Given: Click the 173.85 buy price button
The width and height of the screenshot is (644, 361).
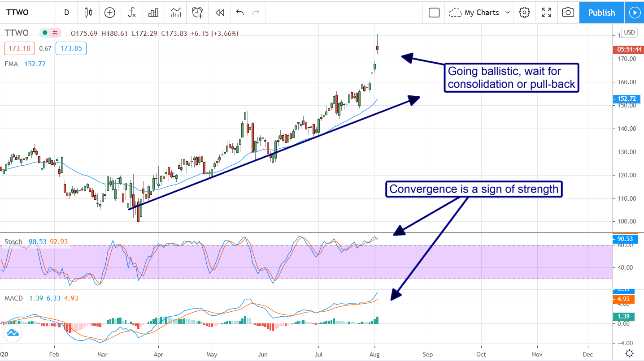Looking at the screenshot, I should [x=71, y=48].
